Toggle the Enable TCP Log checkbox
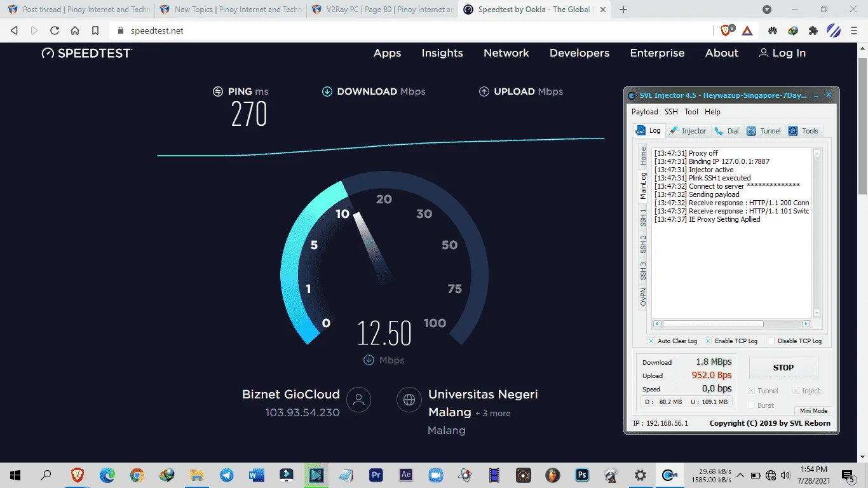 (709, 341)
